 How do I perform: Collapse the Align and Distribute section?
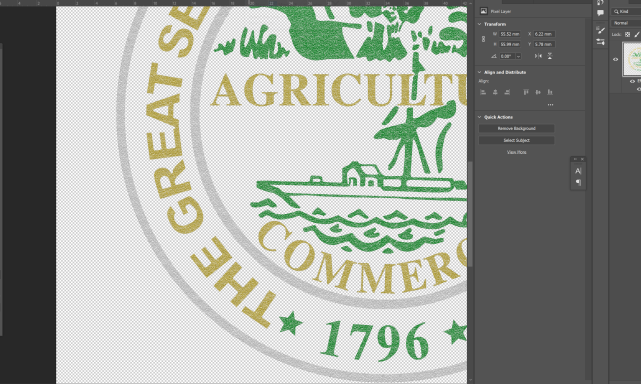coord(480,72)
